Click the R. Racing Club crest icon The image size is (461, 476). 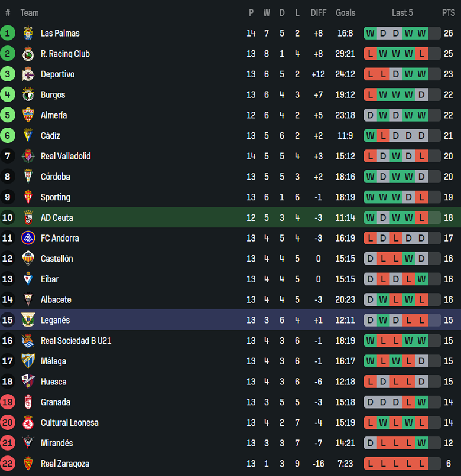tap(28, 54)
